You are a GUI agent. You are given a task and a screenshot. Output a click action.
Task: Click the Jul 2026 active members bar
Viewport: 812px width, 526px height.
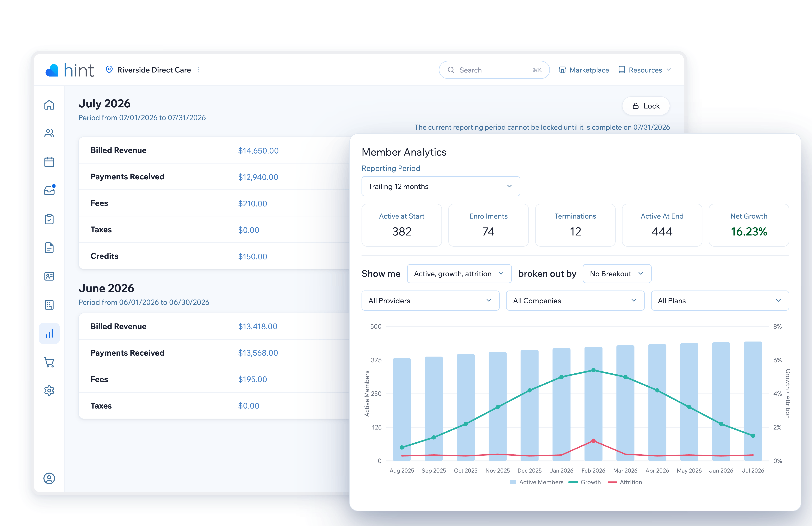click(x=753, y=401)
